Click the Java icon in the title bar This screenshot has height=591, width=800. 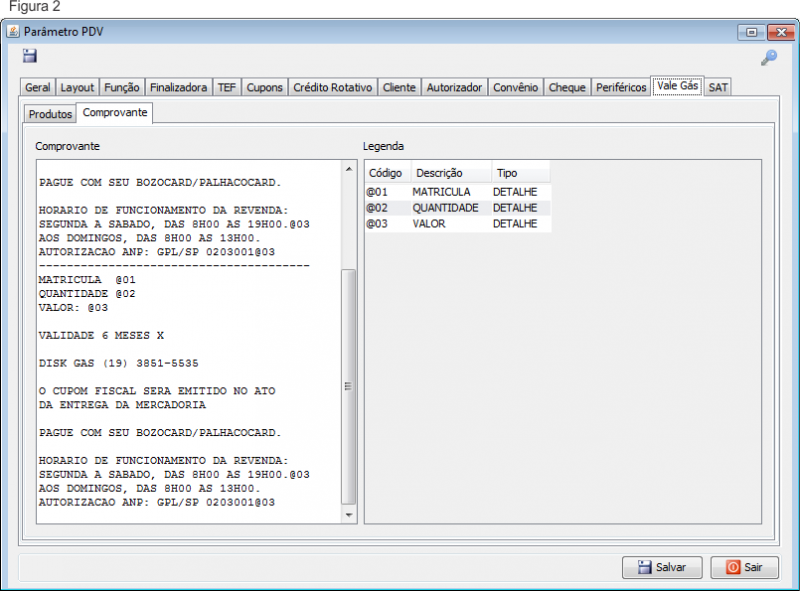[x=13, y=32]
